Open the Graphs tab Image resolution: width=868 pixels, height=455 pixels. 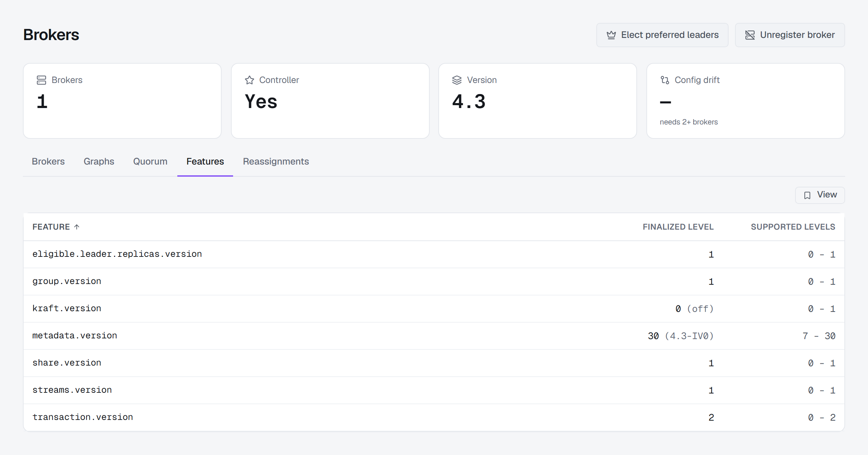99,161
